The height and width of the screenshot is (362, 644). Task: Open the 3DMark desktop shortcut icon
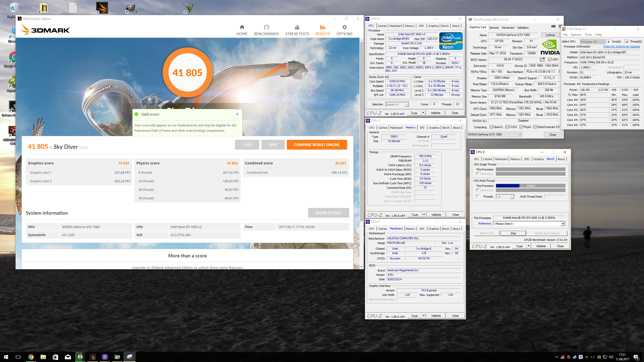pos(102,8)
